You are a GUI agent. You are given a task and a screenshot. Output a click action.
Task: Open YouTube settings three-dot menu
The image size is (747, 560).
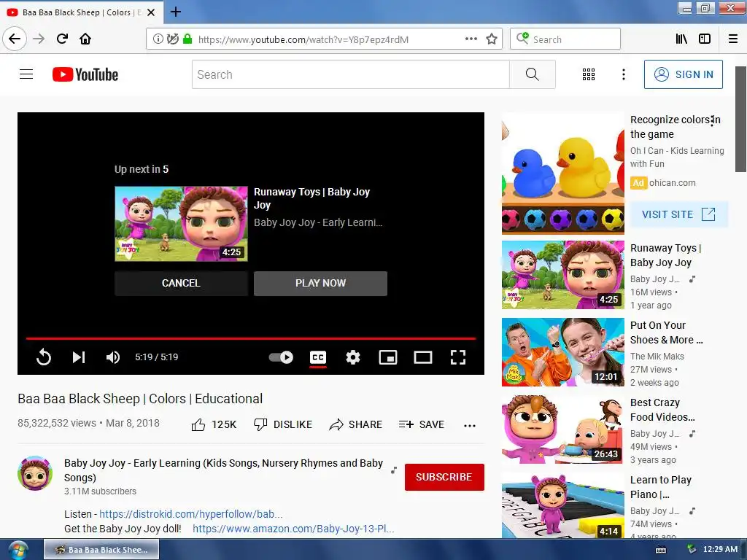pyautogui.click(x=624, y=74)
